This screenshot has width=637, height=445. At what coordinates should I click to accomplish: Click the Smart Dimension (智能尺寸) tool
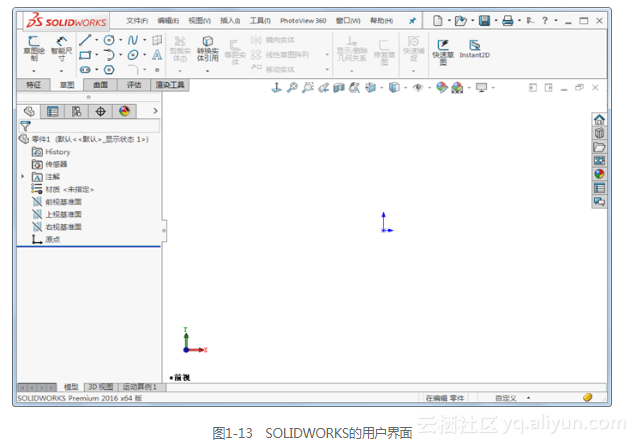61,48
